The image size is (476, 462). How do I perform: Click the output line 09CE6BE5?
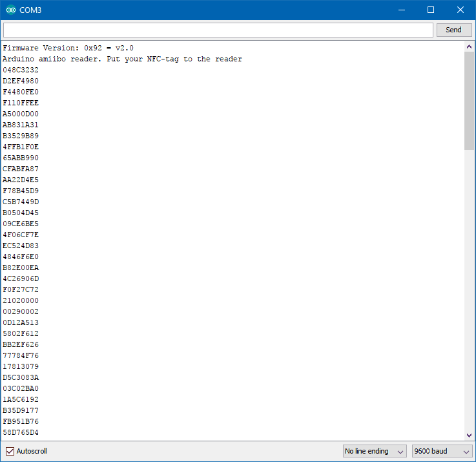point(21,224)
